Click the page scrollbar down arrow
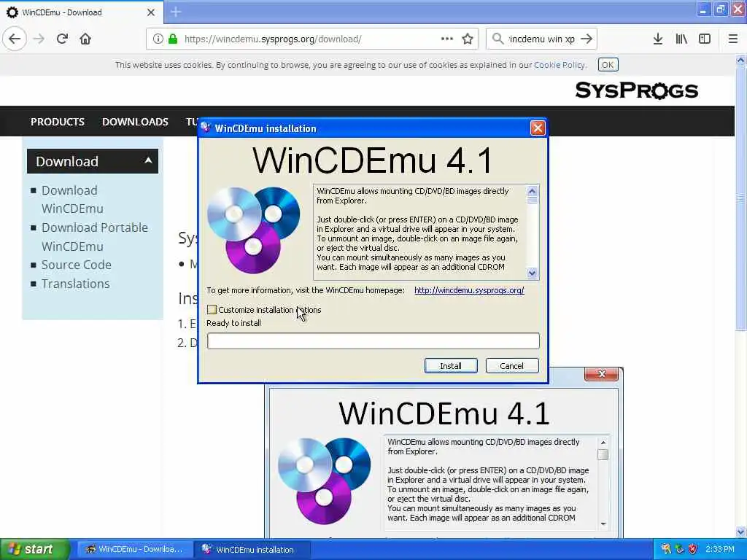This screenshot has width=747, height=560. pyautogui.click(x=740, y=532)
